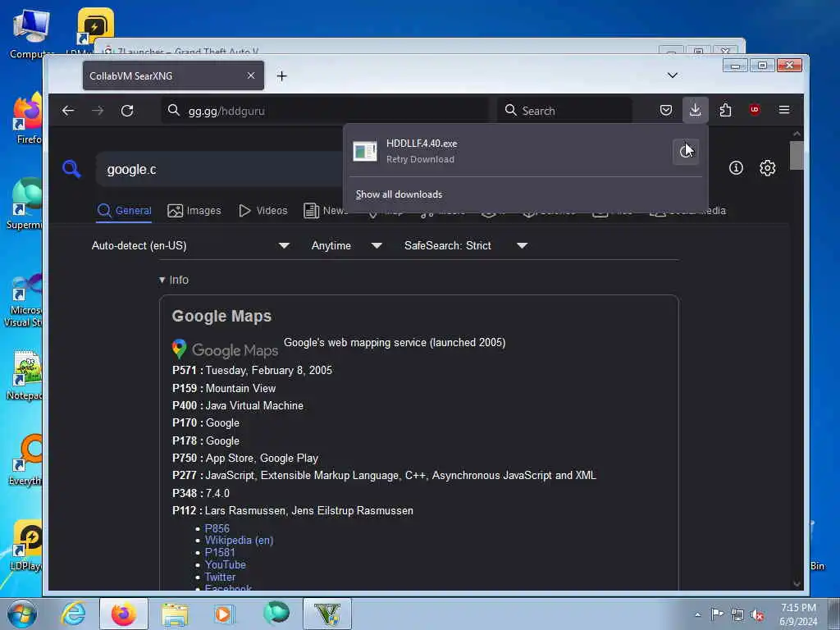The width and height of the screenshot is (840, 630).
Task: Click the Google Maps infobox heading
Action: 221,317
